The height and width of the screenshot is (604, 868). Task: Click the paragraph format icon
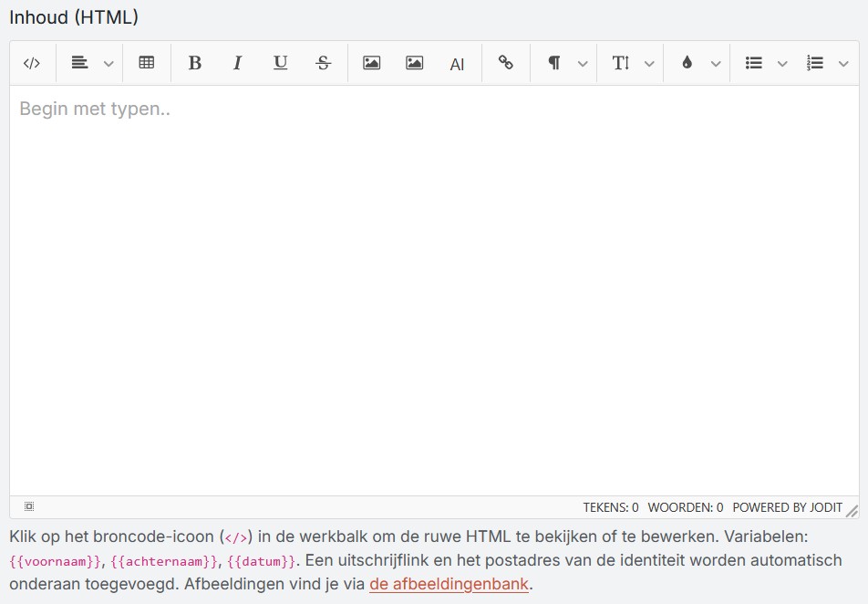(553, 63)
